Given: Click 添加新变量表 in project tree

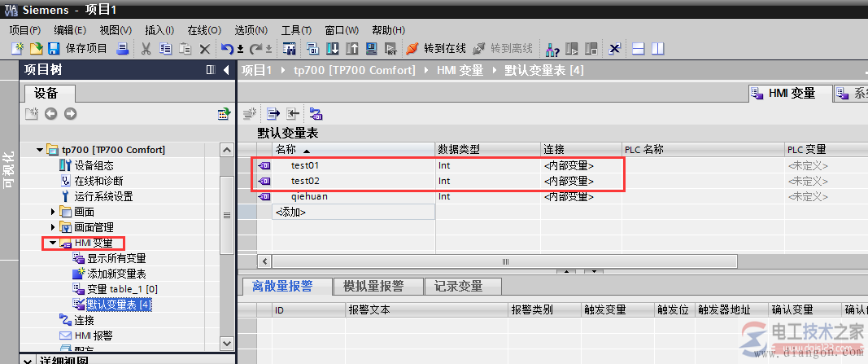Looking at the screenshot, I should click(x=117, y=274).
